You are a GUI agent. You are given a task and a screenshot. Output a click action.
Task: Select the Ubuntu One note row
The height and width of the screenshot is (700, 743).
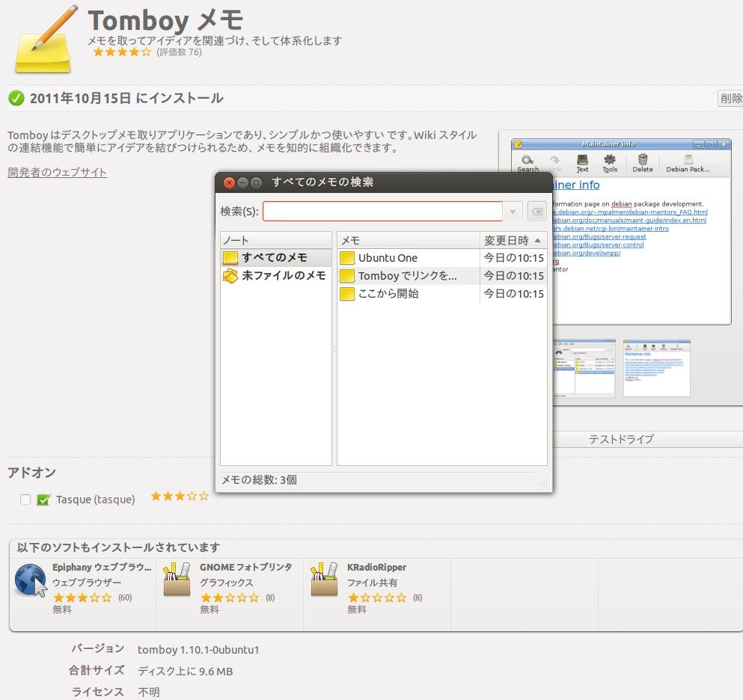[x=442, y=258]
